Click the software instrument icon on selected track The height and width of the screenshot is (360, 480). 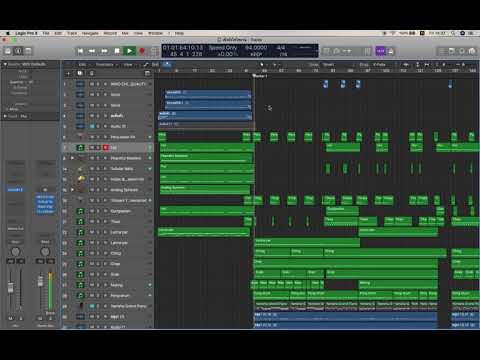80,147
